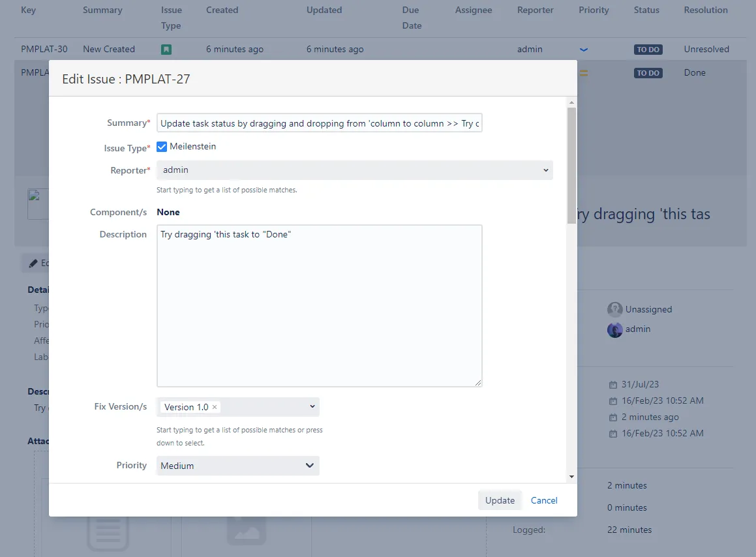Click the calendar icon next to 2 minutes ago
This screenshot has height=557, width=756.
click(x=612, y=417)
